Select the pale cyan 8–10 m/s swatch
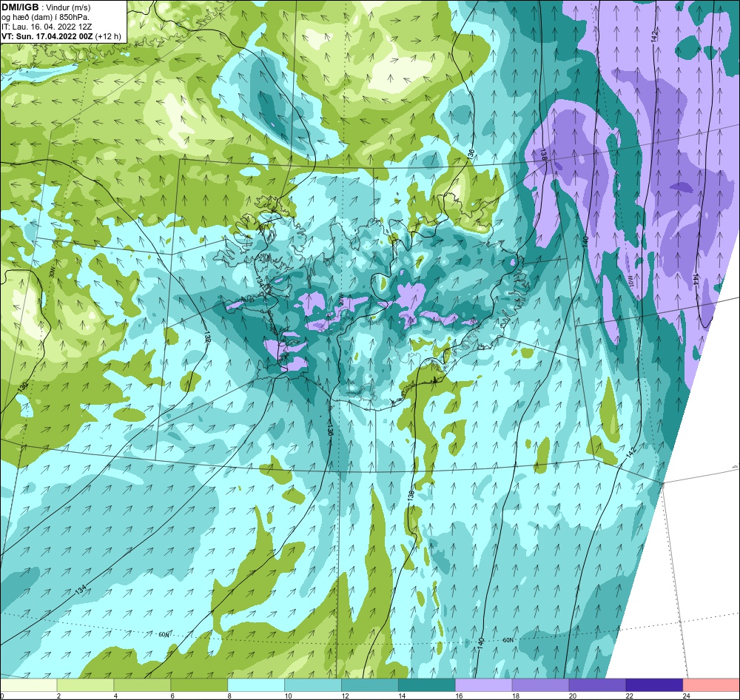 click(256, 685)
